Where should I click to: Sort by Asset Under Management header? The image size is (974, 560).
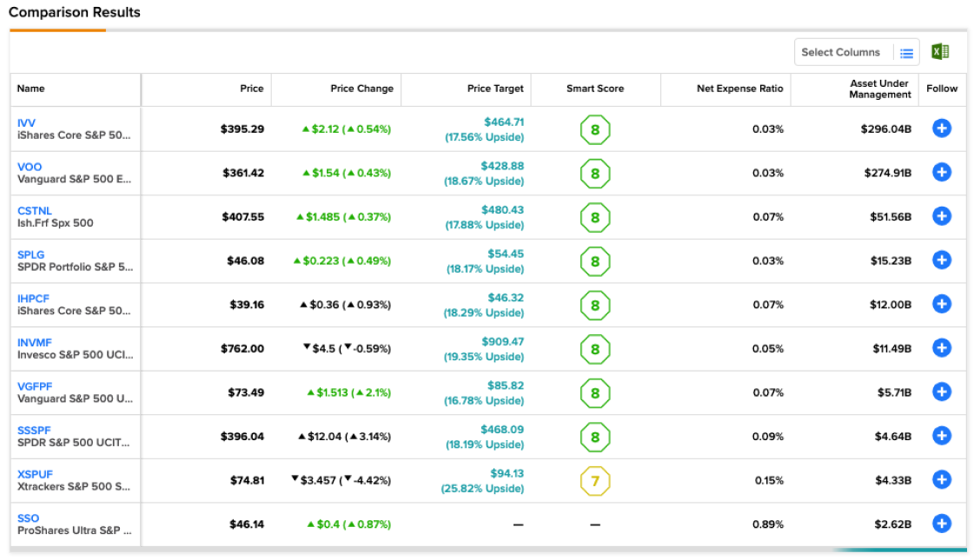click(x=879, y=89)
